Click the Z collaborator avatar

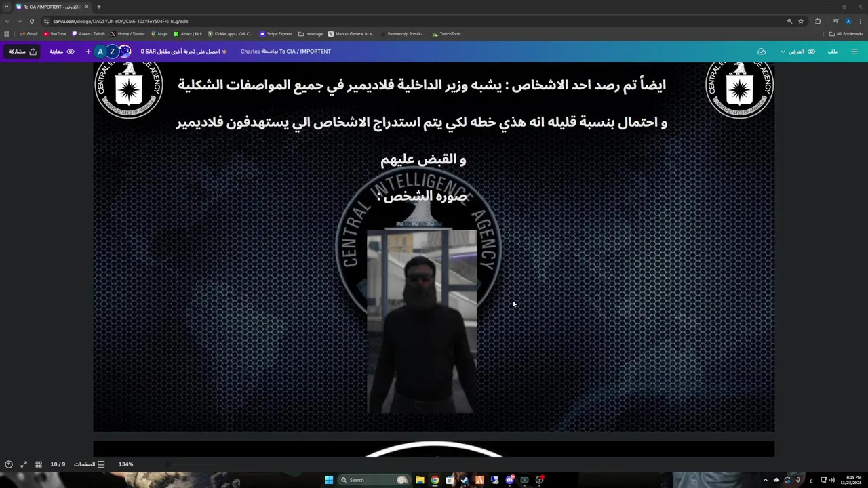click(113, 52)
